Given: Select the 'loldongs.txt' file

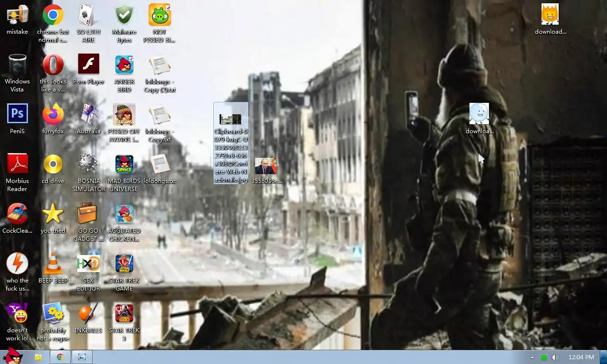Looking at the screenshot, I should click(160, 169).
